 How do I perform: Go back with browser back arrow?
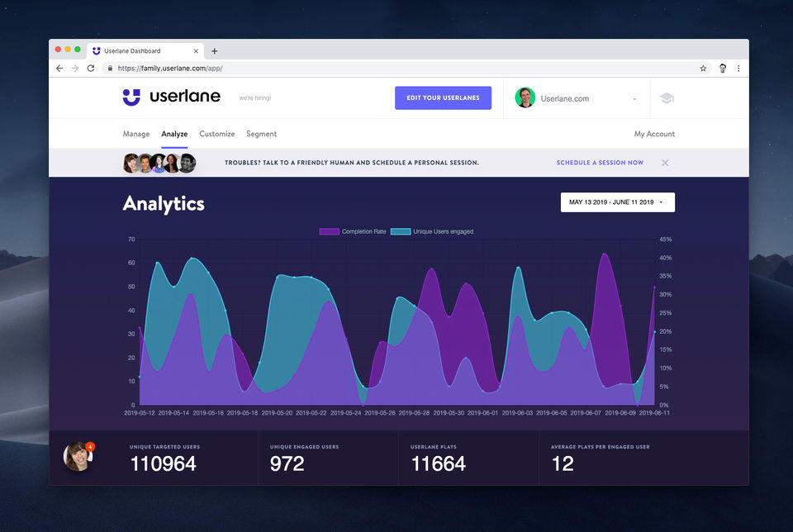click(x=59, y=69)
